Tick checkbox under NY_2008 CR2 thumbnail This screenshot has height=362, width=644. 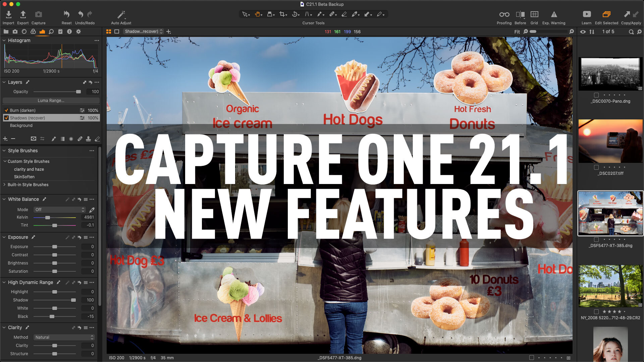click(596, 312)
